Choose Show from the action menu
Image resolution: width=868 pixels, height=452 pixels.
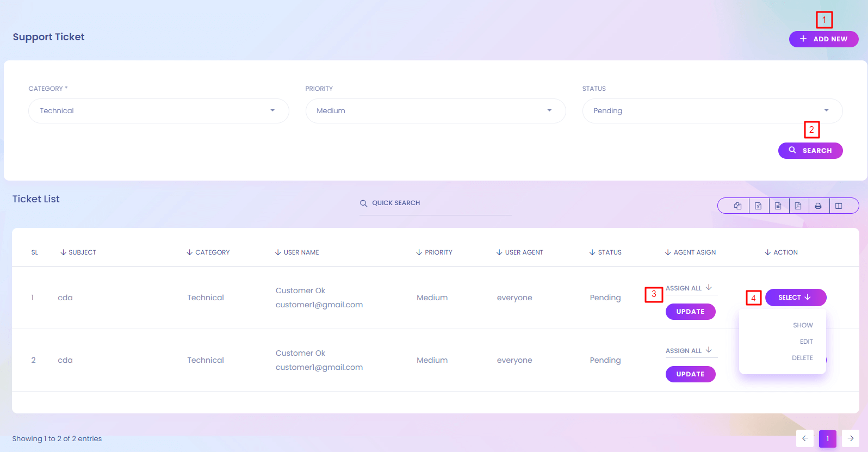(803, 325)
